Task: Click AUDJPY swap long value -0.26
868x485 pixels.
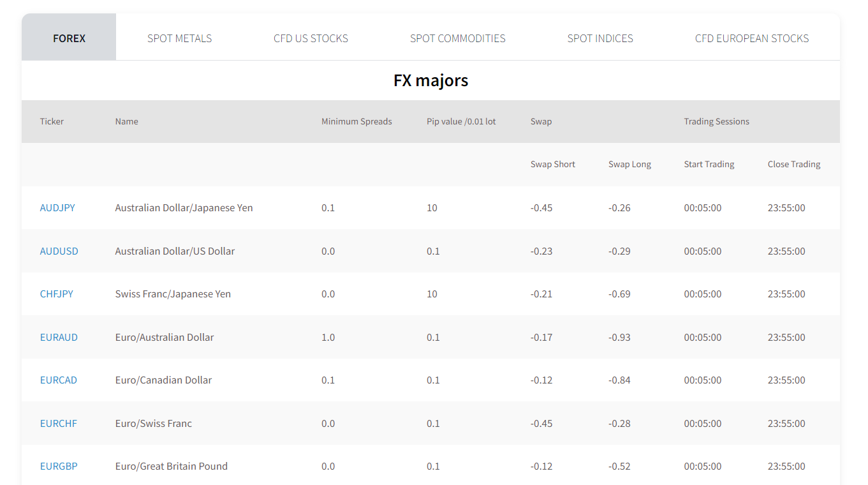Action: (x=619, y=208)
